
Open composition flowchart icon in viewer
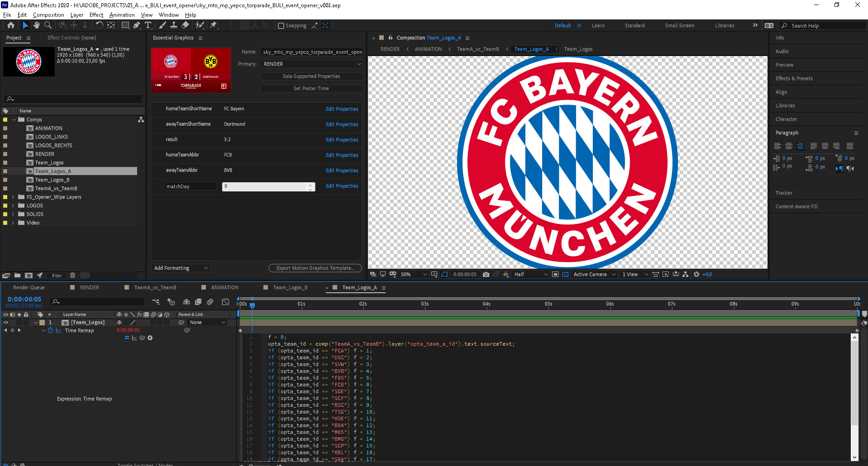(686, 274)
